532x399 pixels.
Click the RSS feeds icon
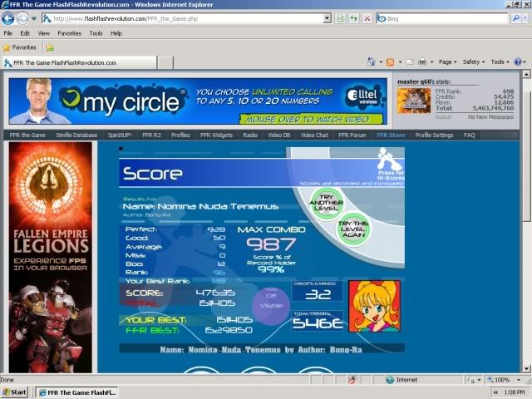click(x=390, y=62)
